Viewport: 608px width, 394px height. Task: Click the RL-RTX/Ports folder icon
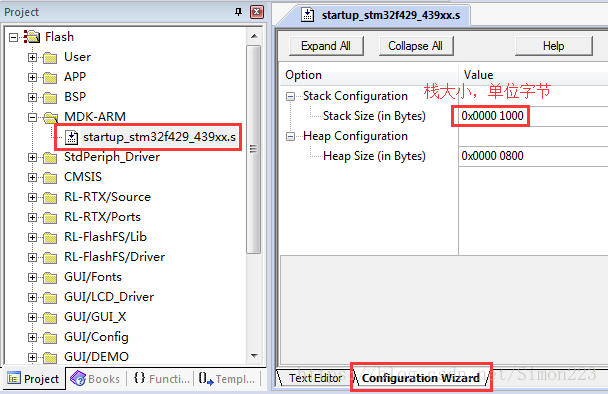pos(50,218)
